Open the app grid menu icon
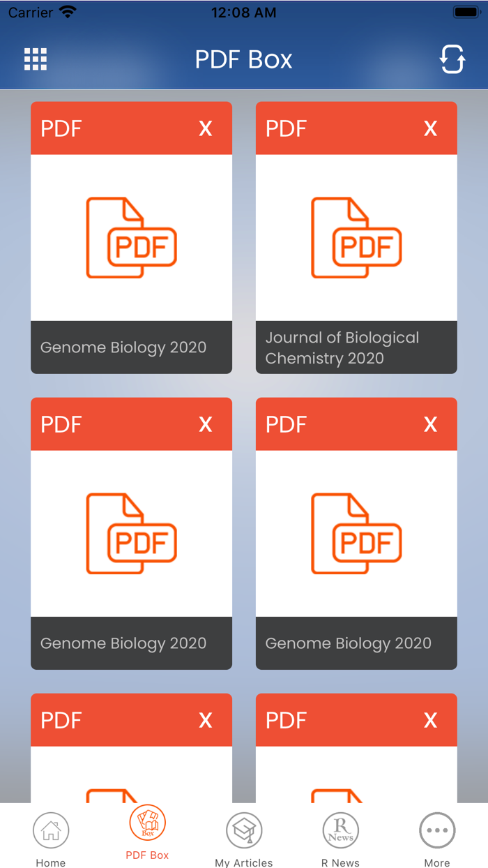The height and width of the screenshot is (868, 488). click(34, 59)
